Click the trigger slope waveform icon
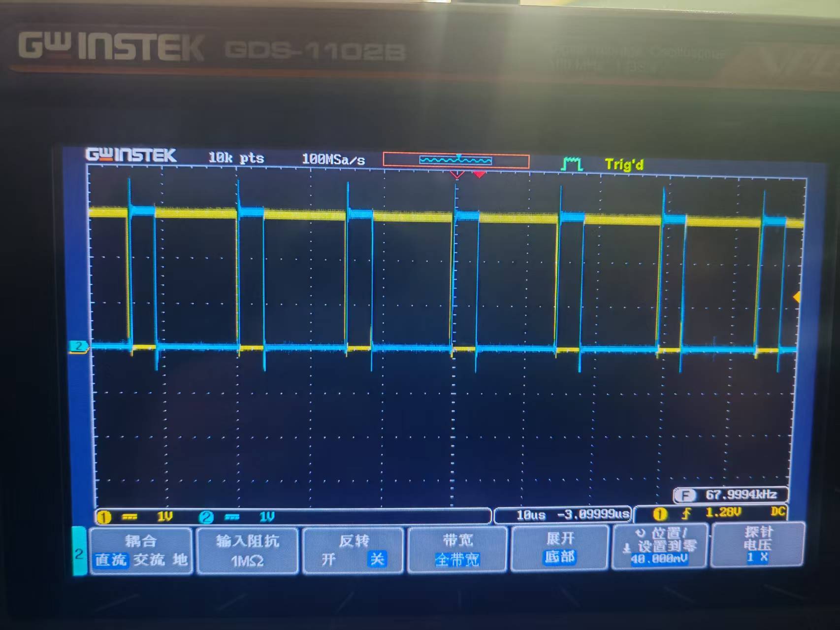 click(572, 163)
